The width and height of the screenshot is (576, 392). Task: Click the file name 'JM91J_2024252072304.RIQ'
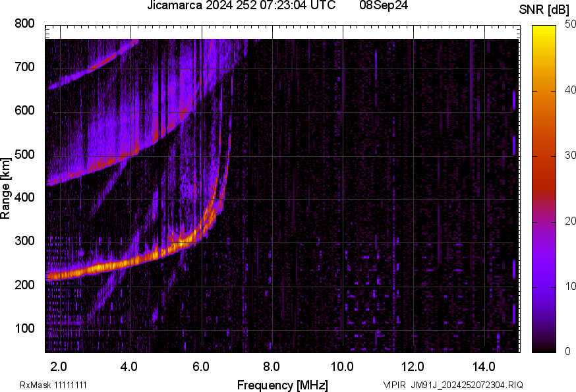click(x=467, y=385)
